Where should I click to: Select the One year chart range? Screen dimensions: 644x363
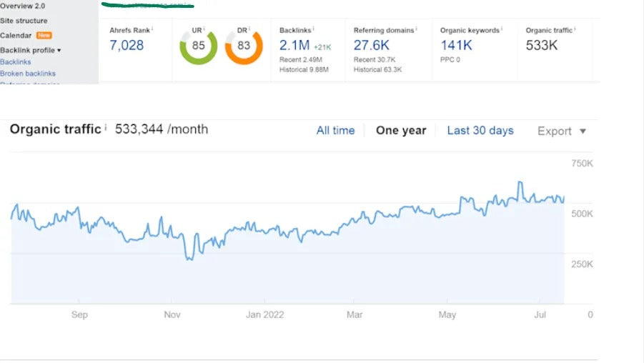click(x=401, y=131)
